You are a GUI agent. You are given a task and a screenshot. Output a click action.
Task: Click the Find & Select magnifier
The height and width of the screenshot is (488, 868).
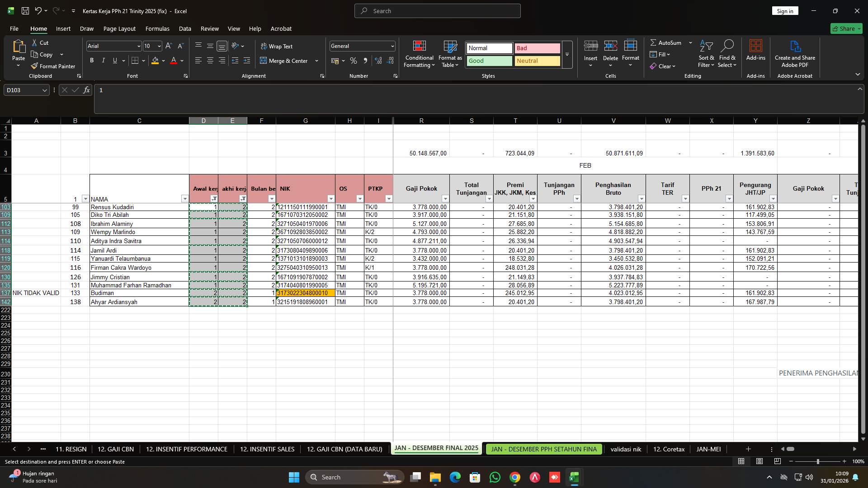[727, 46]
